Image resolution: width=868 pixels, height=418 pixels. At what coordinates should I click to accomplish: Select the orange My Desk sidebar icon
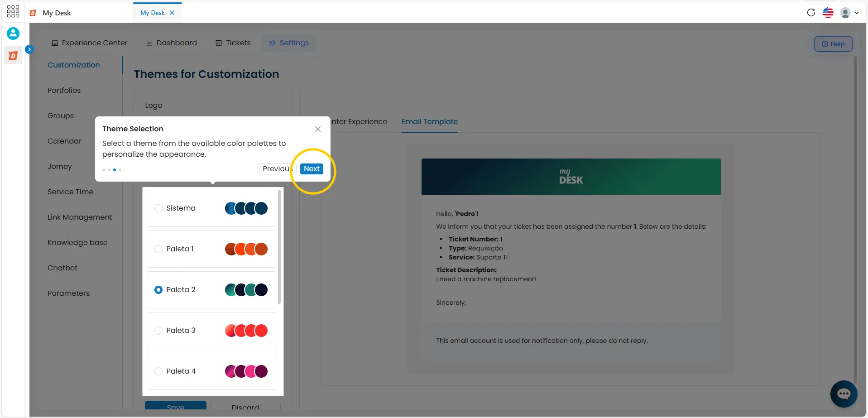point(13,56)
